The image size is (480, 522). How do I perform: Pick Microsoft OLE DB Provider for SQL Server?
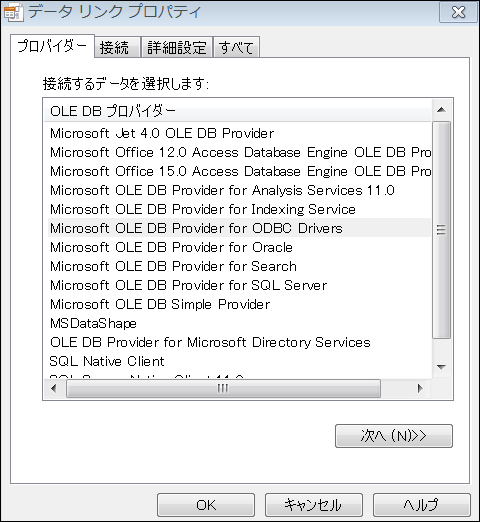[239, 285]
